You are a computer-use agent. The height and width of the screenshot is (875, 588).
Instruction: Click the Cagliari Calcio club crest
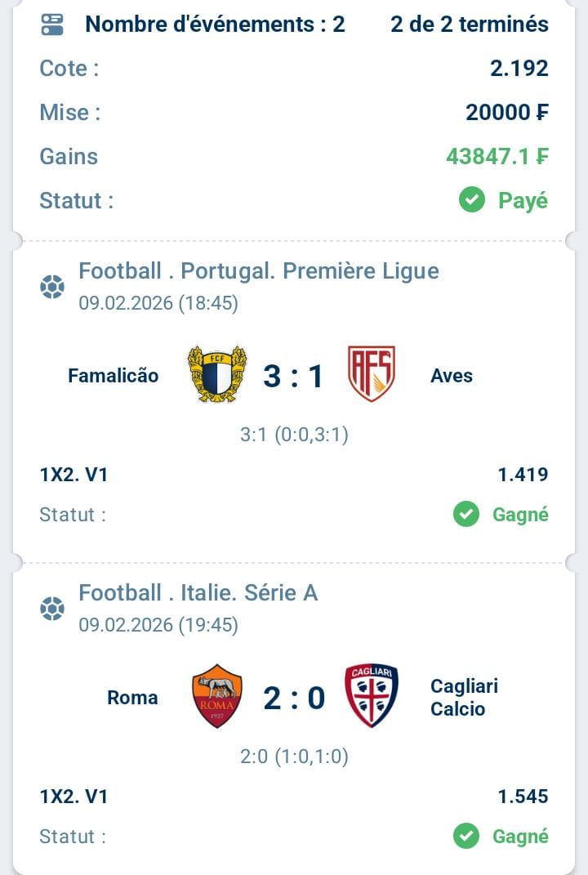[x=371, y=695]
